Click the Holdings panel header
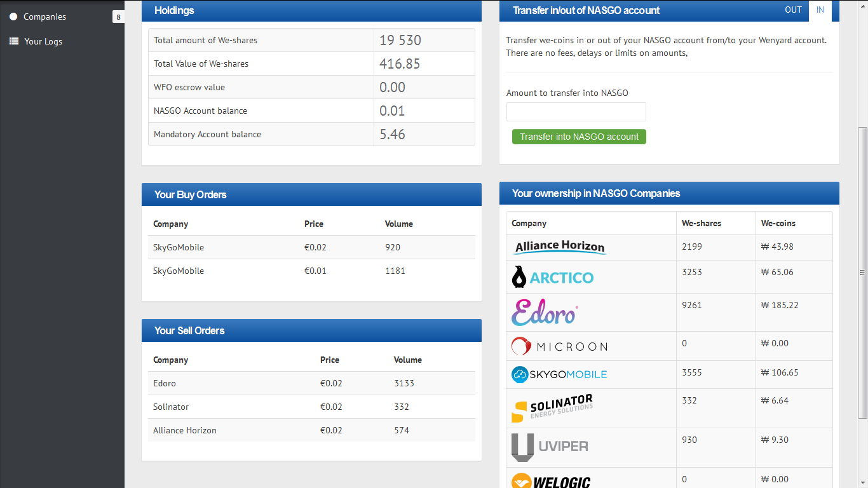868x488 pixels. [311, 10]
